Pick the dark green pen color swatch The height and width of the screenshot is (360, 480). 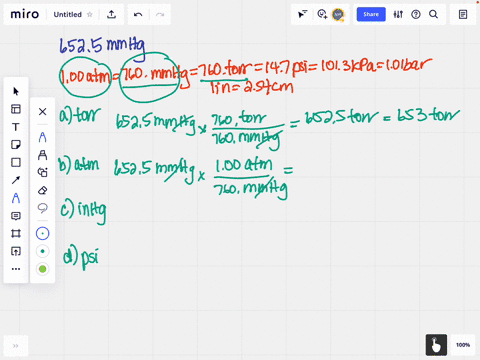click(42, 251)
